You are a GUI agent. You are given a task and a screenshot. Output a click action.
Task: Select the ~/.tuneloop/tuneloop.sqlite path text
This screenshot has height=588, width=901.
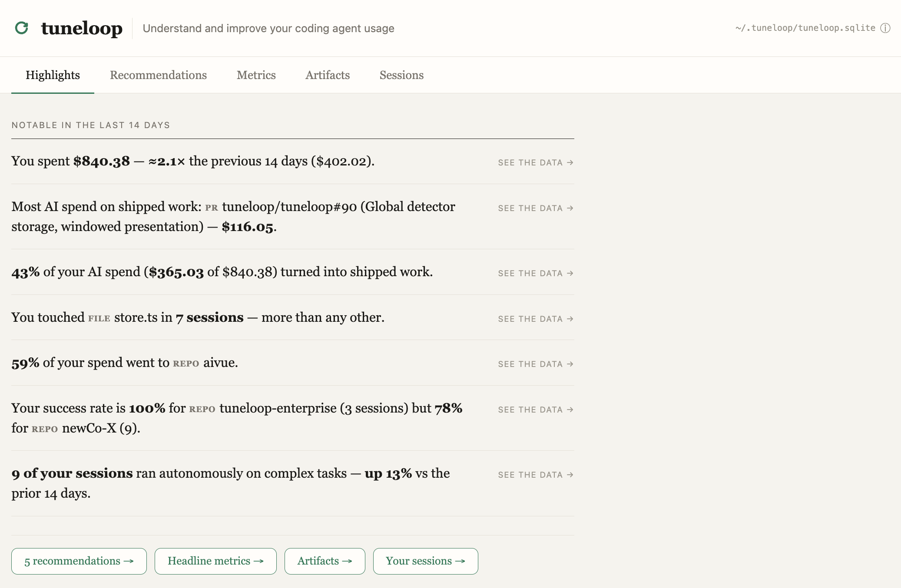pyautogui.click(x=805, y=28)
